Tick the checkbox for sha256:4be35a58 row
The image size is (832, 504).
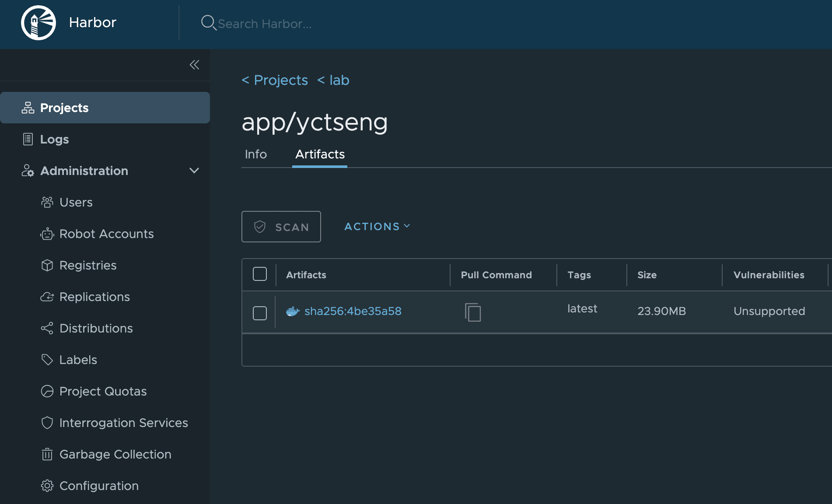click(260, 313)
